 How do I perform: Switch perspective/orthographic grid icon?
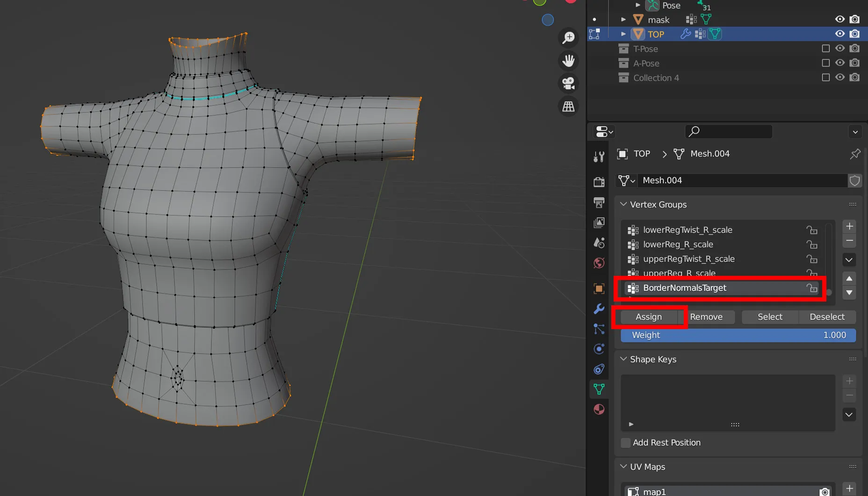click(x=568, y=107)
